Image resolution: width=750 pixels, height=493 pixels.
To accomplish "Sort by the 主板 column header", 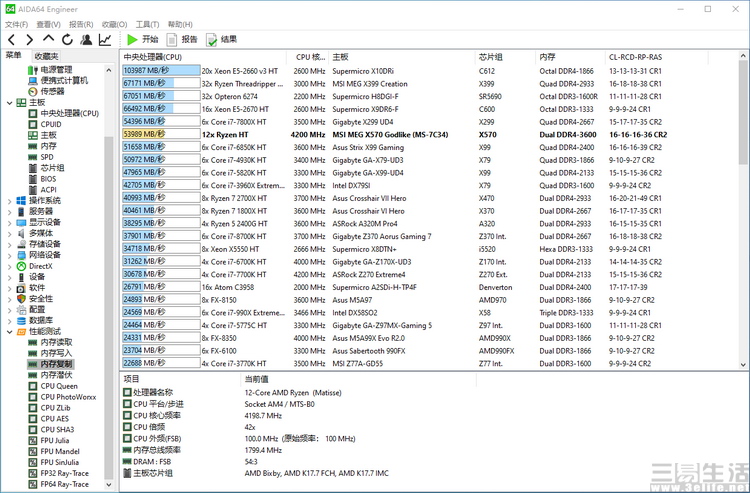I will click(x=402, y=57).
